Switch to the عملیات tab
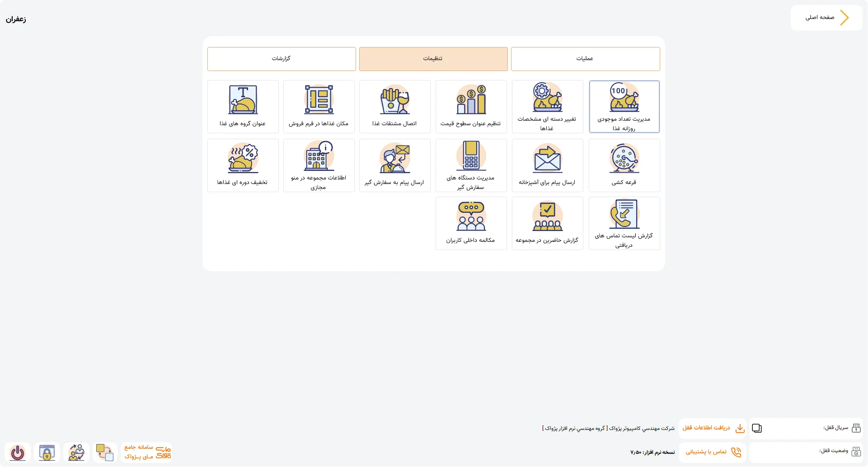This screenshot has width=868, height=467. point(585,59)
